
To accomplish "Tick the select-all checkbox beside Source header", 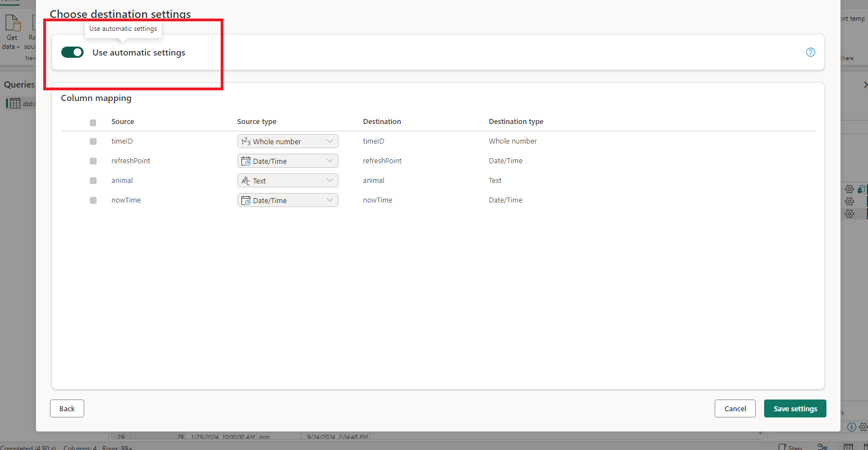I will 93,122.
